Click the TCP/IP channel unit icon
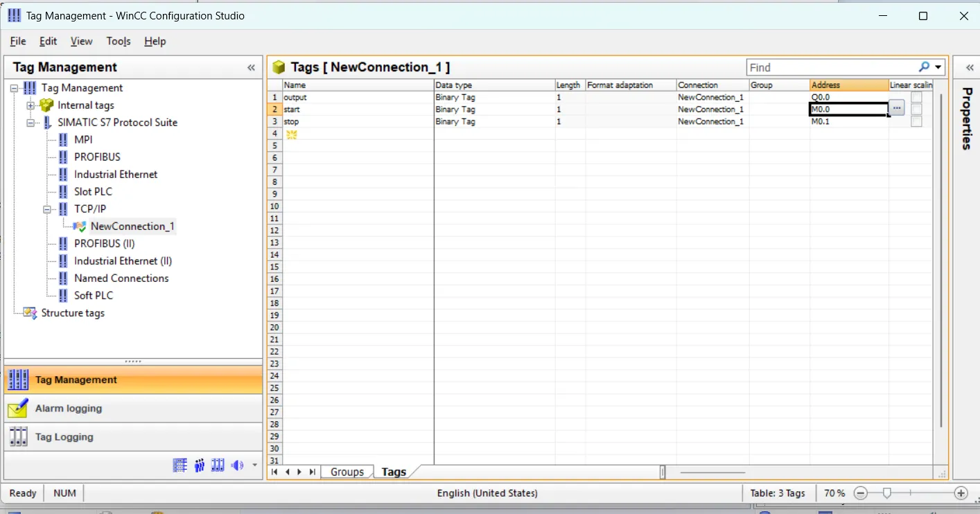This screenshot has height=514, width=980. click(x=64, y=209)
